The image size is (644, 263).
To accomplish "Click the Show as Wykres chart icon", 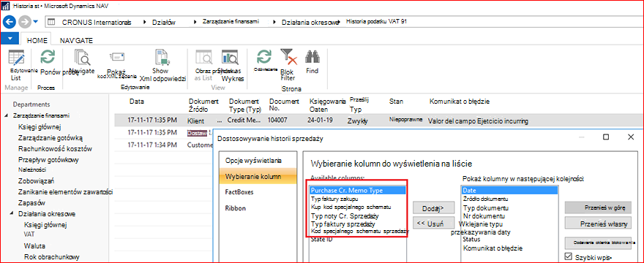I will pos(230,58).
